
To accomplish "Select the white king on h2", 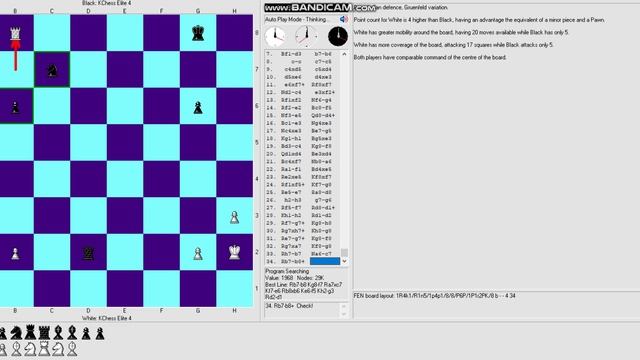I will pyautogui.click(x=234, y=252).
